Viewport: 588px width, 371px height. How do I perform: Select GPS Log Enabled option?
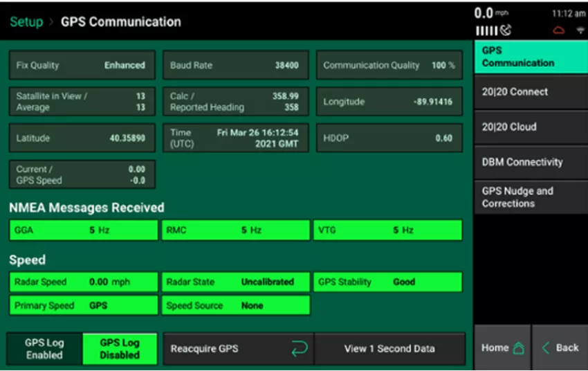click(44, 349)
